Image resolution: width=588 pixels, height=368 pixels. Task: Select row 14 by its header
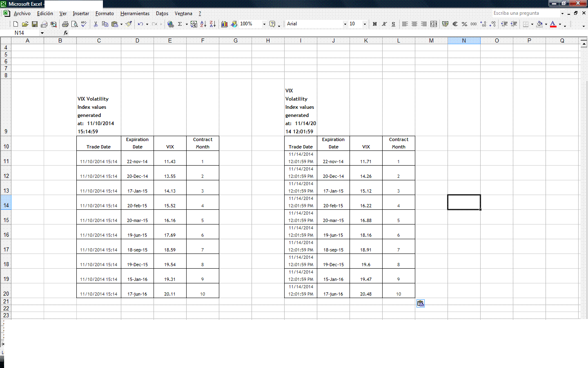(6, 205)
